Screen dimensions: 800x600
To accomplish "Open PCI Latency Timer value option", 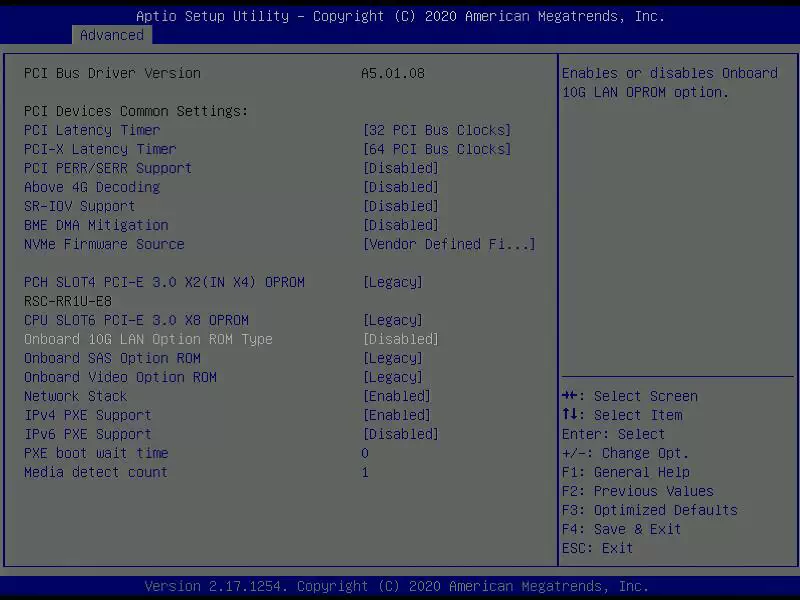I will tap(437, 130).
